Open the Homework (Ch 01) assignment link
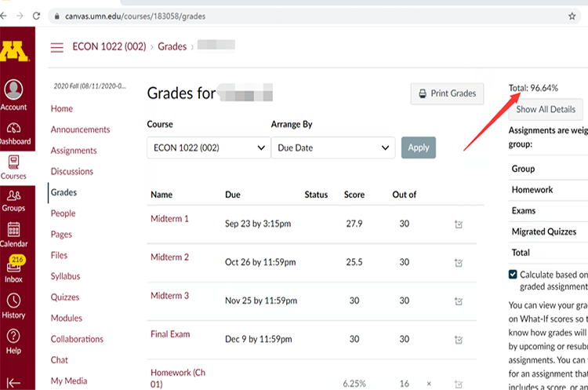Image resolution: width=588 pixels, height=390 pixels. (178, 378)
